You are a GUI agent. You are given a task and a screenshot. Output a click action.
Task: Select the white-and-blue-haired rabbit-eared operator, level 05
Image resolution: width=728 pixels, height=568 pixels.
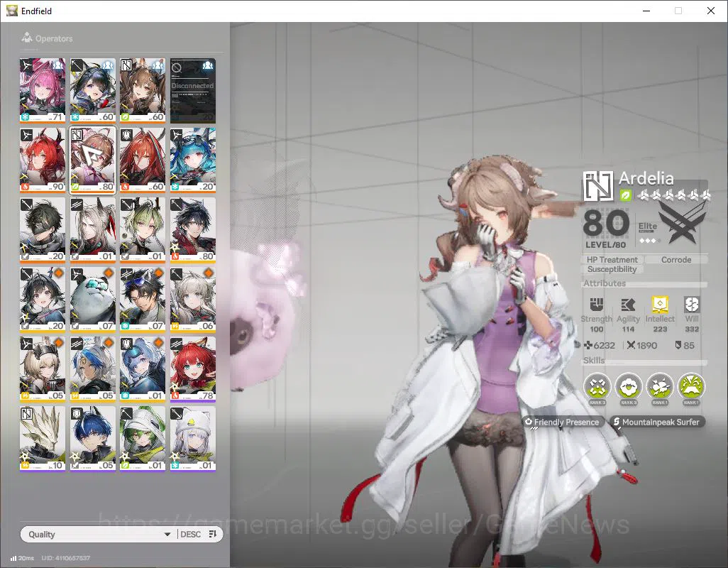[92, 368]
